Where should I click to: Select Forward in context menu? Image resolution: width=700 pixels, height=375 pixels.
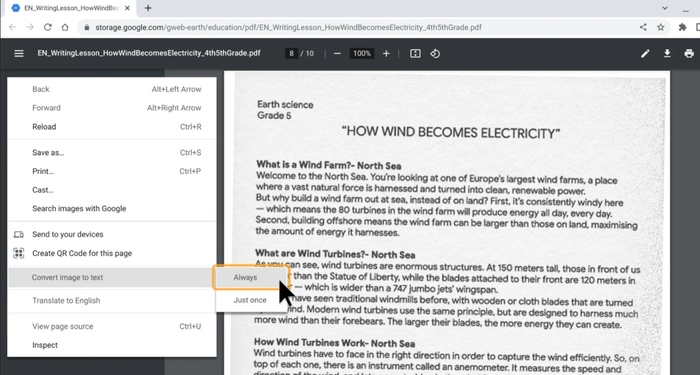click(x=112, y=108)
